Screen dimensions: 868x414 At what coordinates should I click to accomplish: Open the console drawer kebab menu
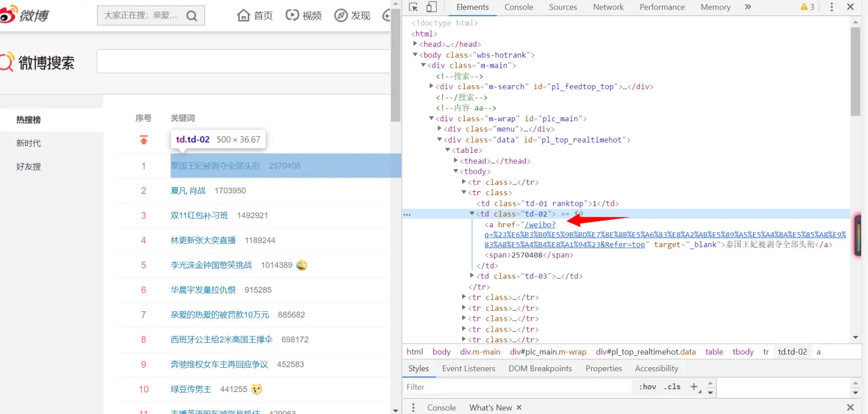coord(413,407)
